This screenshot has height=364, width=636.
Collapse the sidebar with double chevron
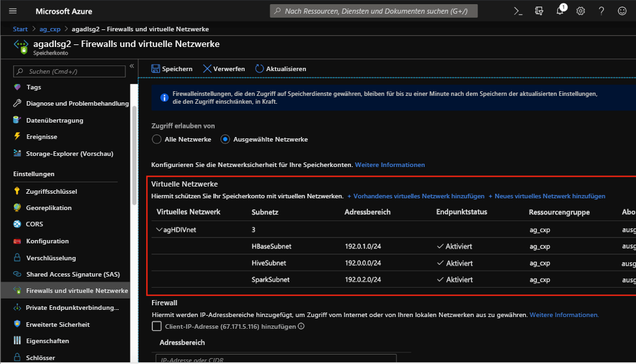tap(132, 66)
